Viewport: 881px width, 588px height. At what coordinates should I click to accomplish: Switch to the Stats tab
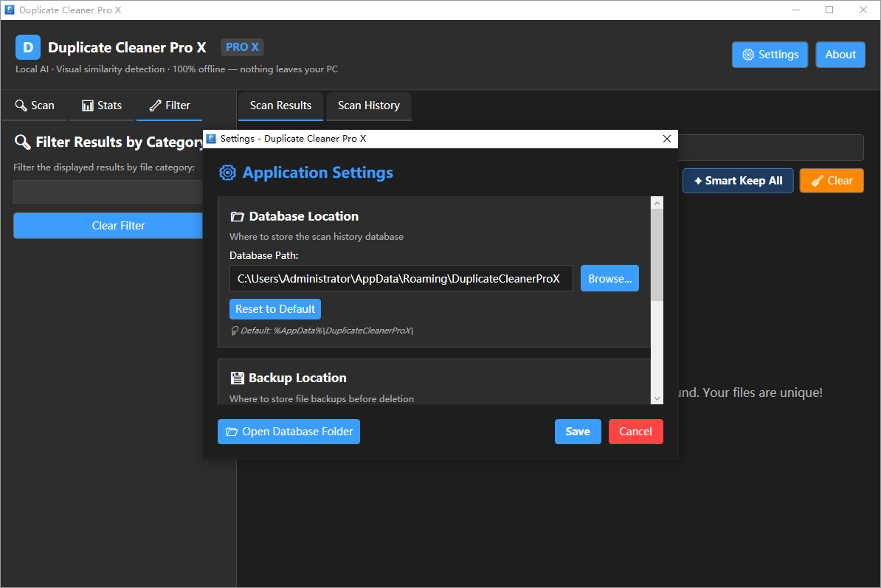tap(102, 106)
